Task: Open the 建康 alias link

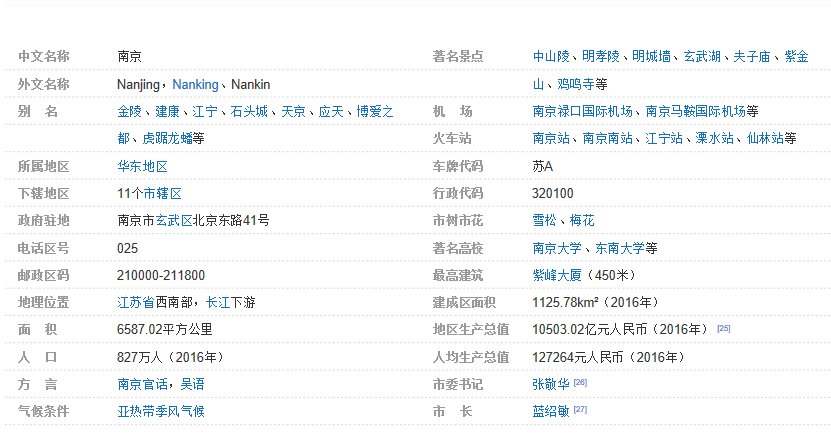Action: tap(167, 111)
